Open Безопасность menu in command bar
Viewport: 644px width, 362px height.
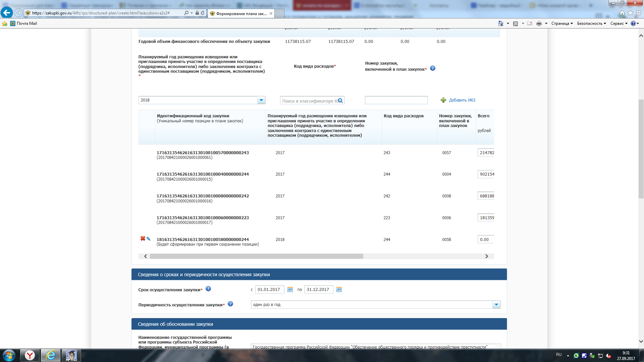coord(591,23)
